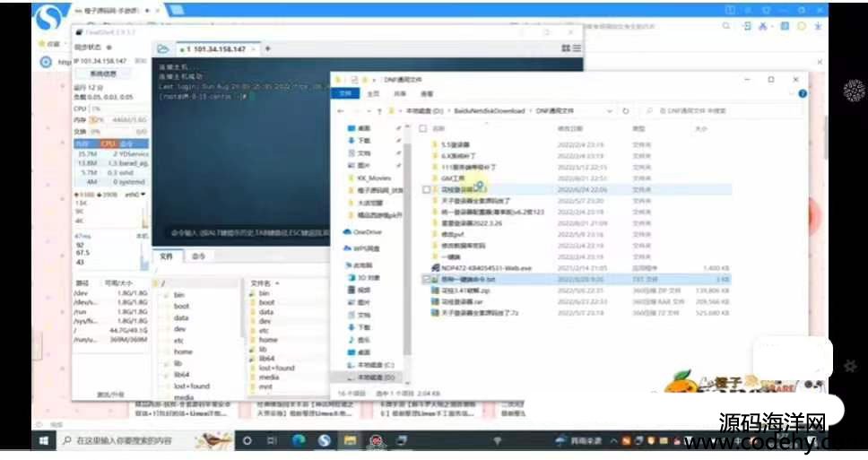Image resolution: width=868 pixels, height=460 pixels.
Task: Untick checkbox of the selected .txt file
Action: (426, 279)
